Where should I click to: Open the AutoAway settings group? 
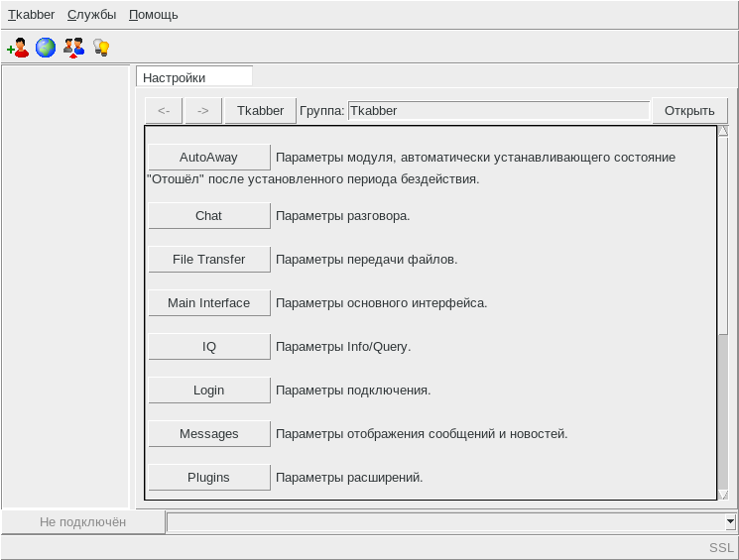[209, 157]
